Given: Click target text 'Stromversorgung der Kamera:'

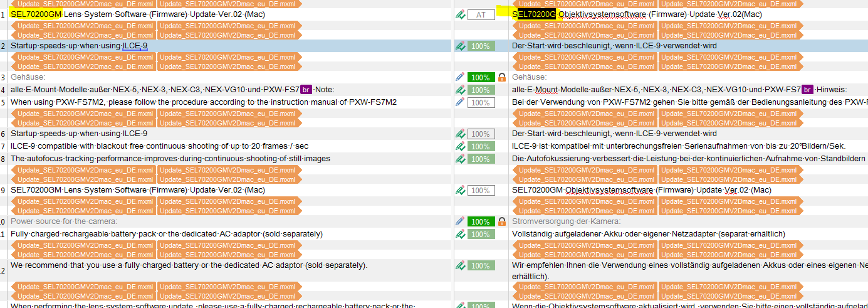Looking at the screenshot, I should point(566,221).
